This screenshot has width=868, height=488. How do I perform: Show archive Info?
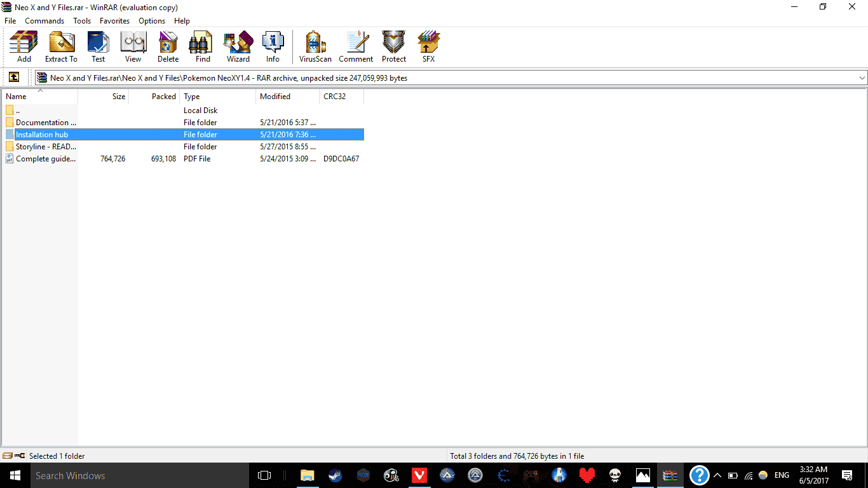[273, 46]
